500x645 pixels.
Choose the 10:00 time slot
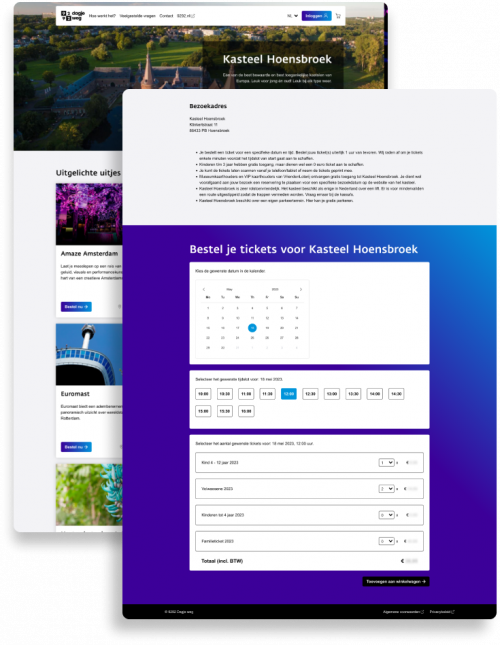click(203, 394)
